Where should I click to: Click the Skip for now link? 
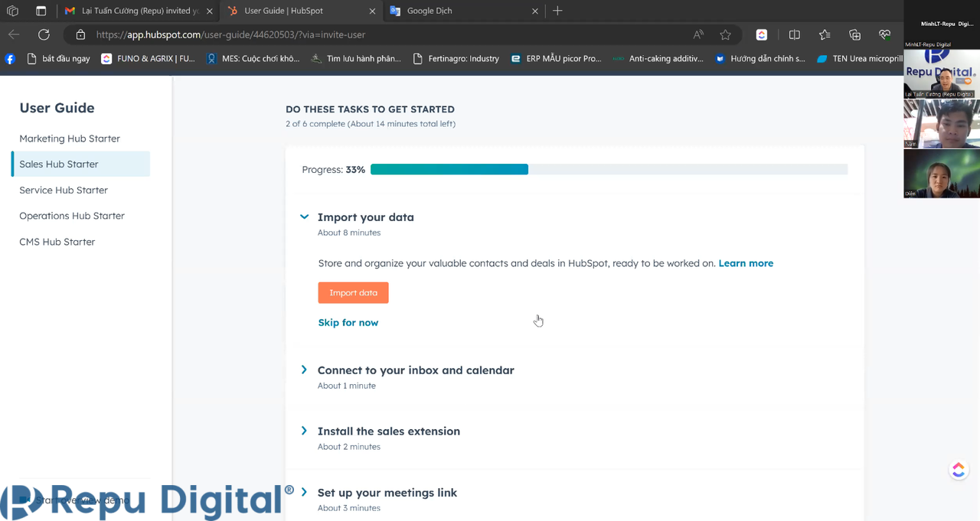pyautogui.click(x=348, y=323)
